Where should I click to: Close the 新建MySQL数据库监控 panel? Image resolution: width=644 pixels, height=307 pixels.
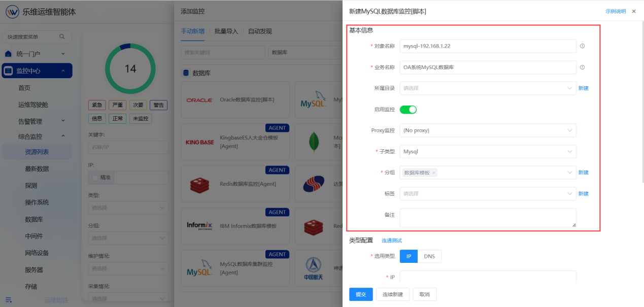[x=634, y=11]
